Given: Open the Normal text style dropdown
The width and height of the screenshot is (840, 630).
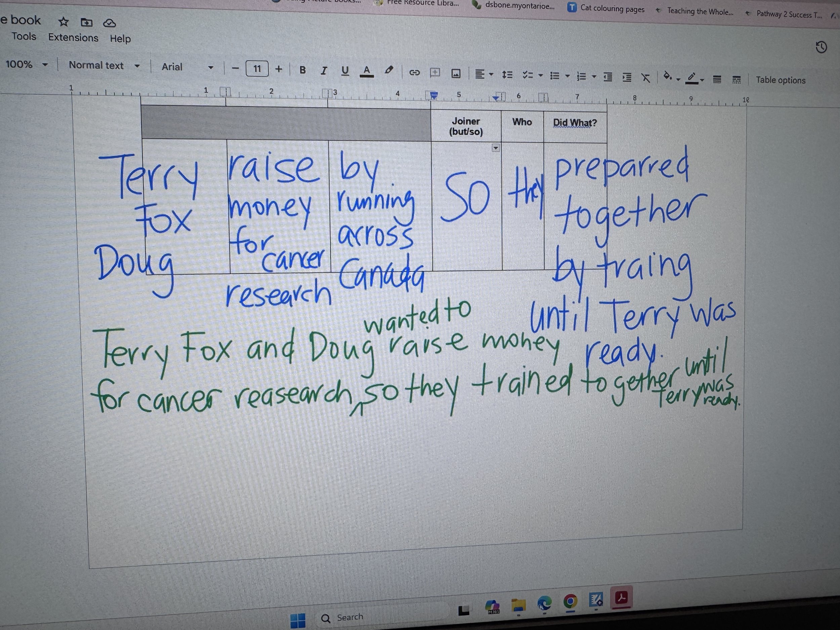Looking at the screenshot, I should point(104,65).
